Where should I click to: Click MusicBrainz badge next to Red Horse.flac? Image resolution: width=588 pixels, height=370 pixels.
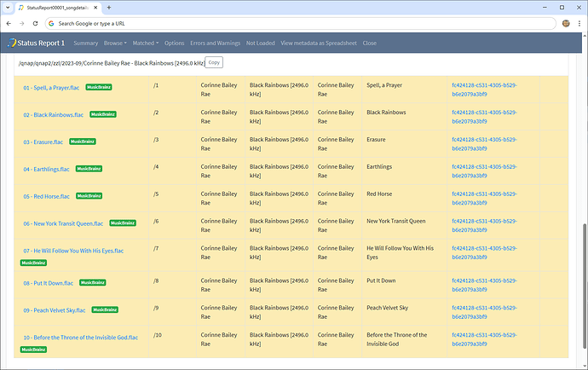click(90, 195)
